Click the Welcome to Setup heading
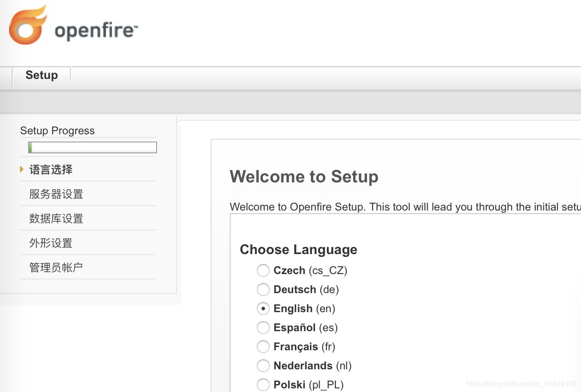 [x=304, y=176]
